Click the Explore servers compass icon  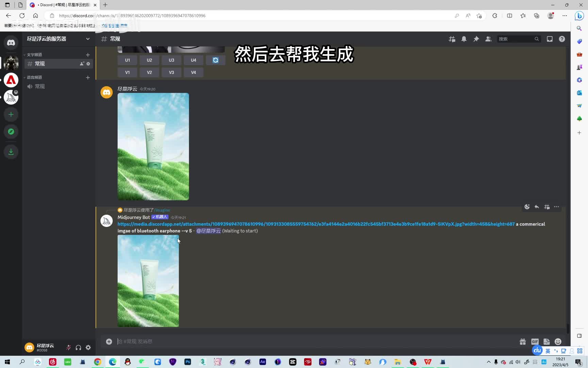[x=11, y=132]
